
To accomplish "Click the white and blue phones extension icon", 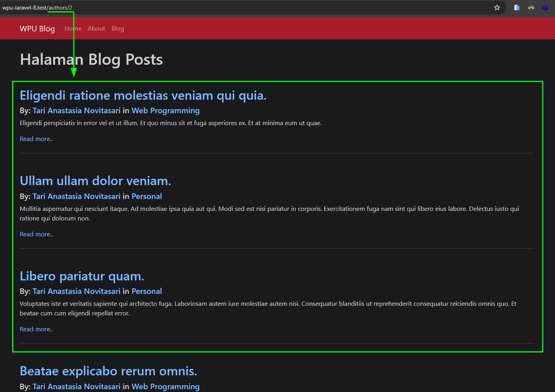I will (516, 8).
